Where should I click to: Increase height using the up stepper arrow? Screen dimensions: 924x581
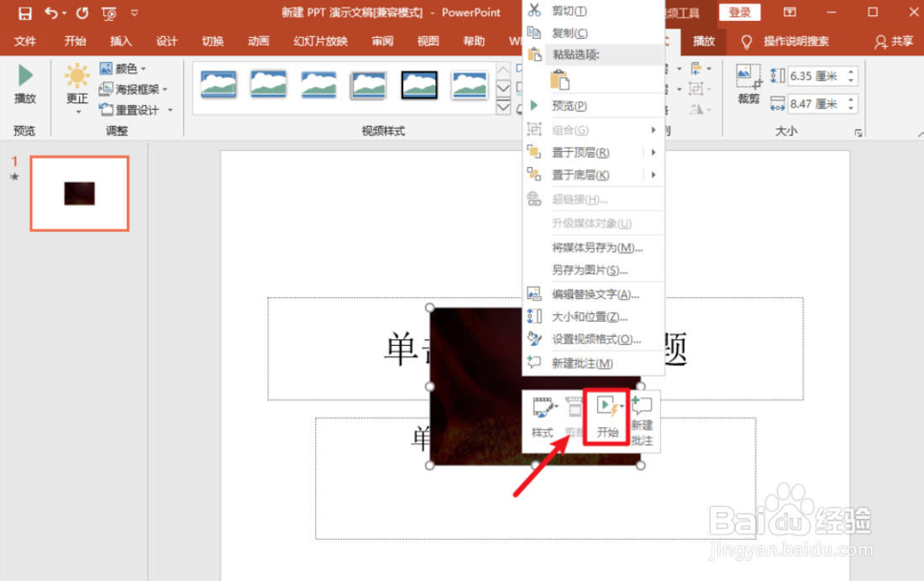[851, 72]
